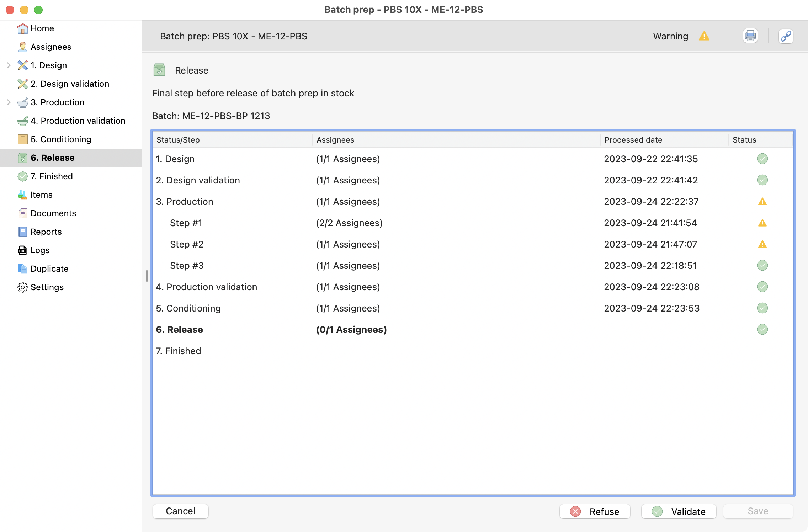The width and height of the screenshot is (808, 532).
Task: Open Documents in the sidebar
Action: pyautogui.click(x=71, y=213)
